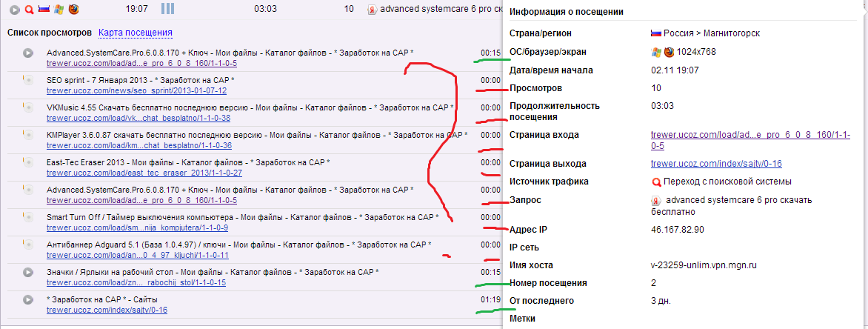The width and height of the screenshot is (868, 329).
Task: Click the Firefox browser icon in header row
Action: (73, 10)
